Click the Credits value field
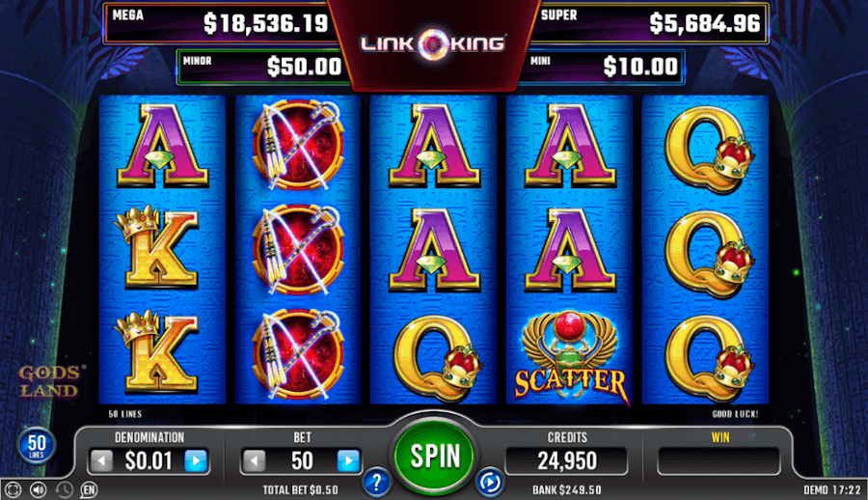Screen dimensions: 868x500 [567, 461]
